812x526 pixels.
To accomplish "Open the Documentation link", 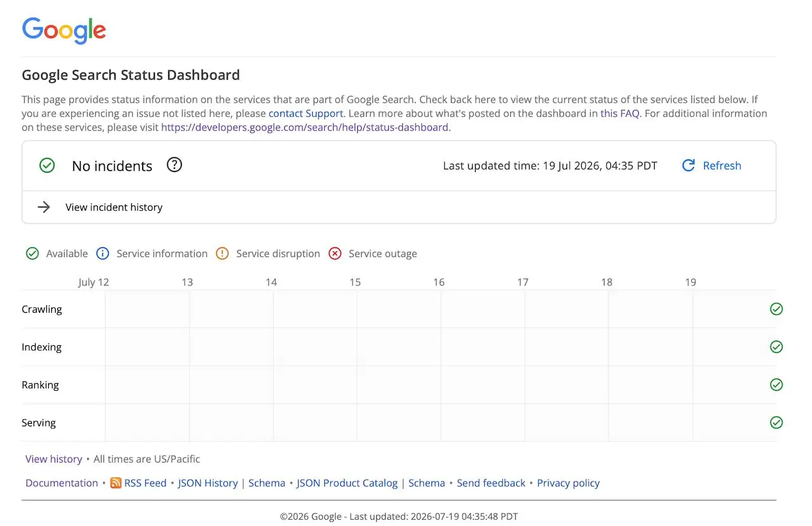I will (62, 483).
